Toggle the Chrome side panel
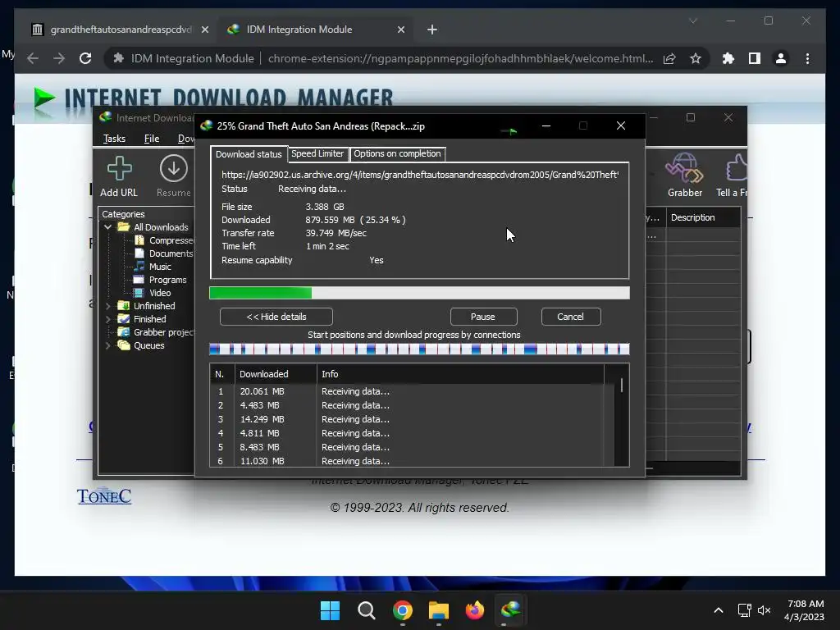This screenshot has width=840, height=630. pyautogui.click(x=755, y=58)
